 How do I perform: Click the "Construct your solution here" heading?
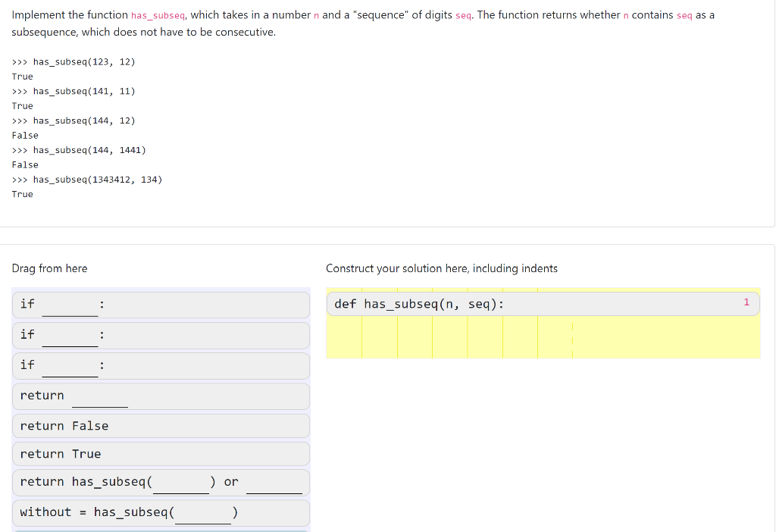click(x=443, y=268)
